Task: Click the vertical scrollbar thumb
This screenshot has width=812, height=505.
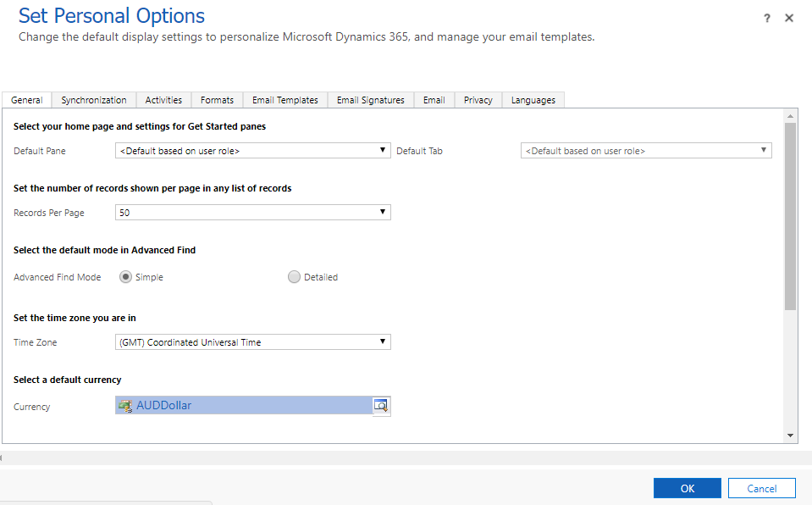Action: coord(790,216)
